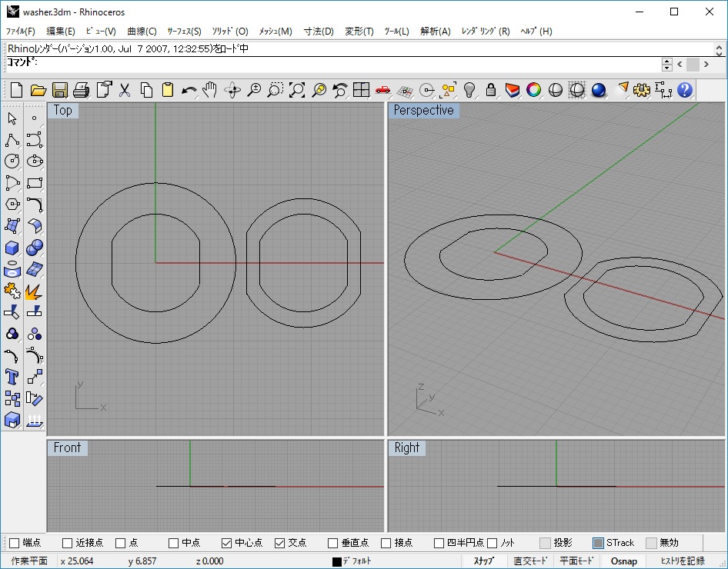
Task: Select the Polygon tool in the sidebar
Action: pyautogui.click(x=12, y=205)
